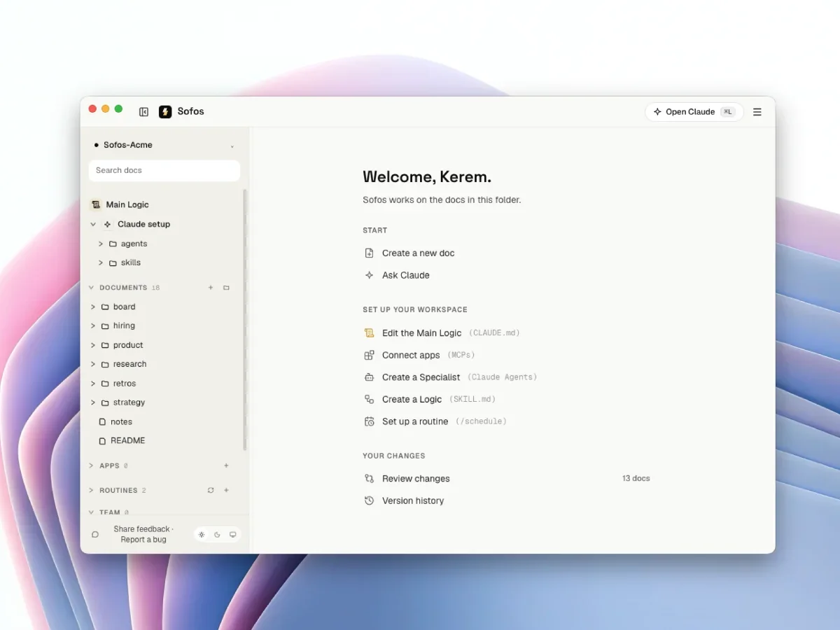Click the Review changes diff icon

(x=369, y=479)
